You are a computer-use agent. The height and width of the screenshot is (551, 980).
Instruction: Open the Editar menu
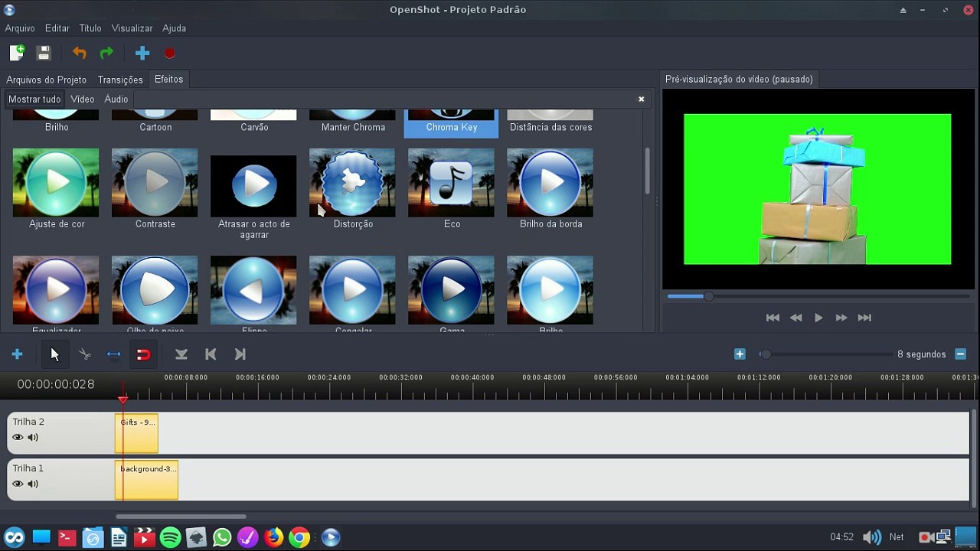click(x=57, y=28)
